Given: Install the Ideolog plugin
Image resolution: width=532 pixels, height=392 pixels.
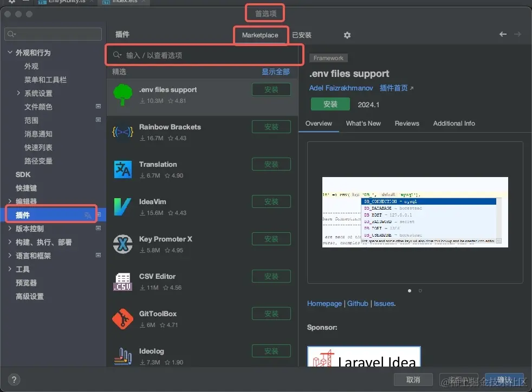Looking at the screenshot, I should tap(271, 351).
